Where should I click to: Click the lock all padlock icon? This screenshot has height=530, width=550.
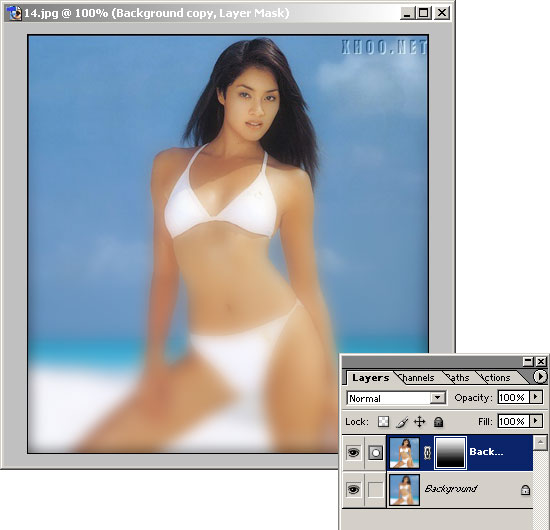(x=438, y=422)
